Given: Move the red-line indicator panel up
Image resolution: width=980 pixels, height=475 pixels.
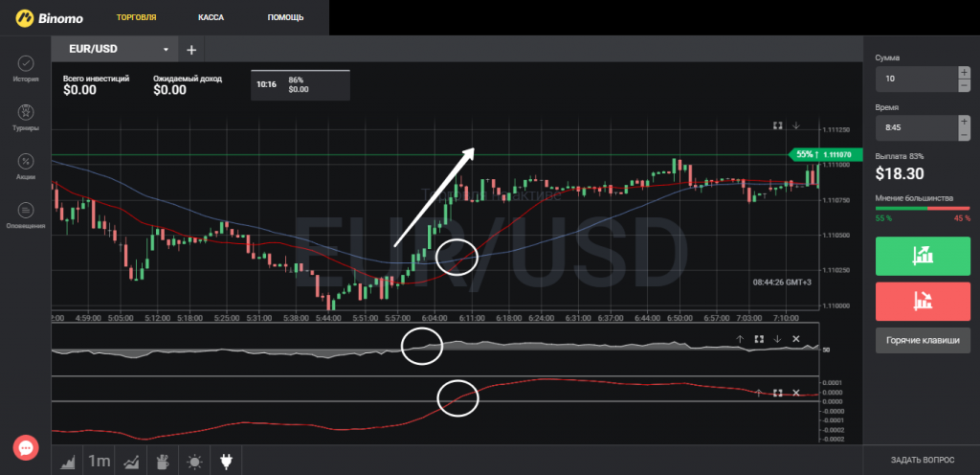Looking at the screenshot, I should (759, 393).
